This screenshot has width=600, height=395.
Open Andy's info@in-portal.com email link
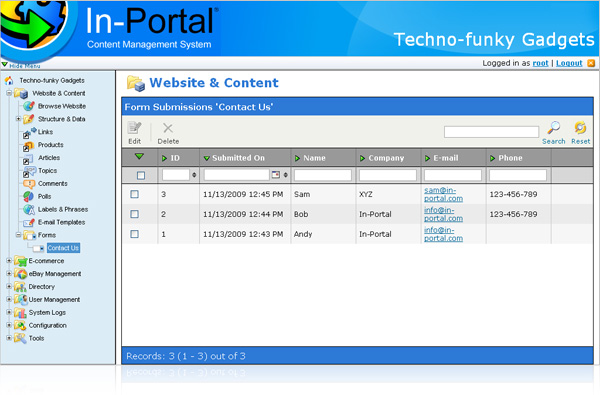click(x=443, y=234)
